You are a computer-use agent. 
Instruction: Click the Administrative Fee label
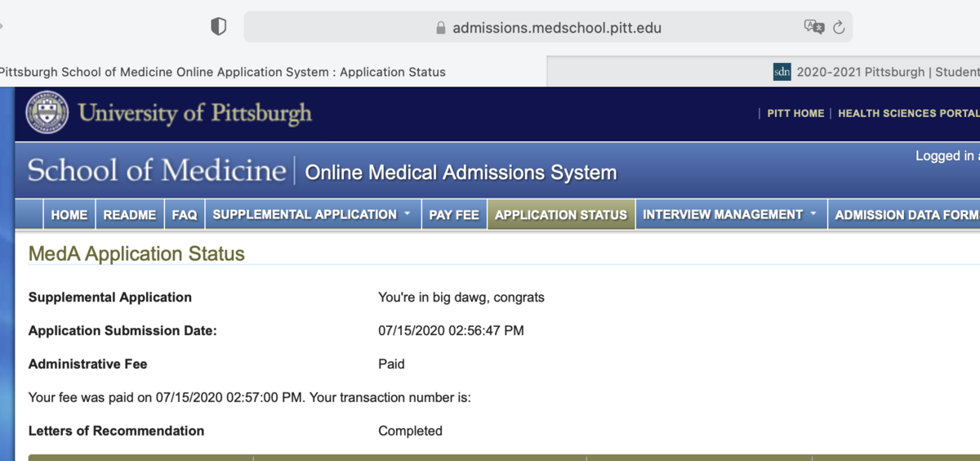pos(88,364)
